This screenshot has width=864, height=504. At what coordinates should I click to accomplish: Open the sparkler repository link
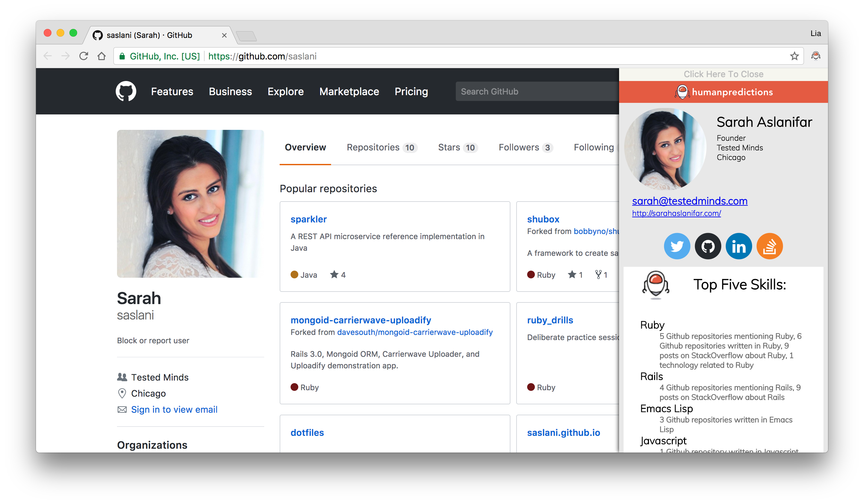coord(309,219)
